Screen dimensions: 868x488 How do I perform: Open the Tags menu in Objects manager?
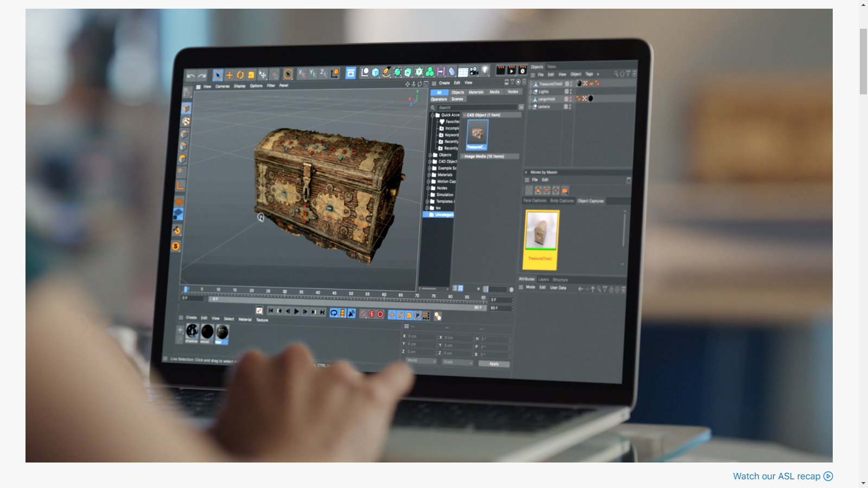tap(589, 74)
